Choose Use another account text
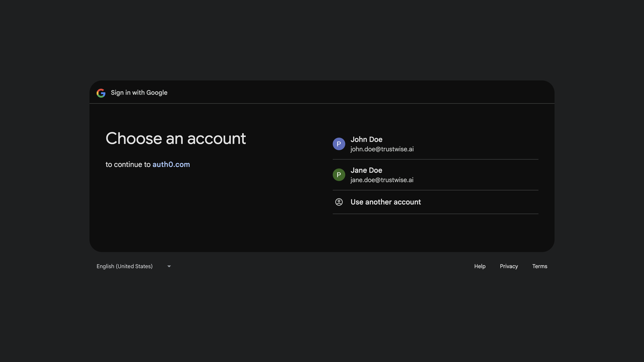Viewport: 644px width, 362px height. pyautogui.click(x=386, y=202)
